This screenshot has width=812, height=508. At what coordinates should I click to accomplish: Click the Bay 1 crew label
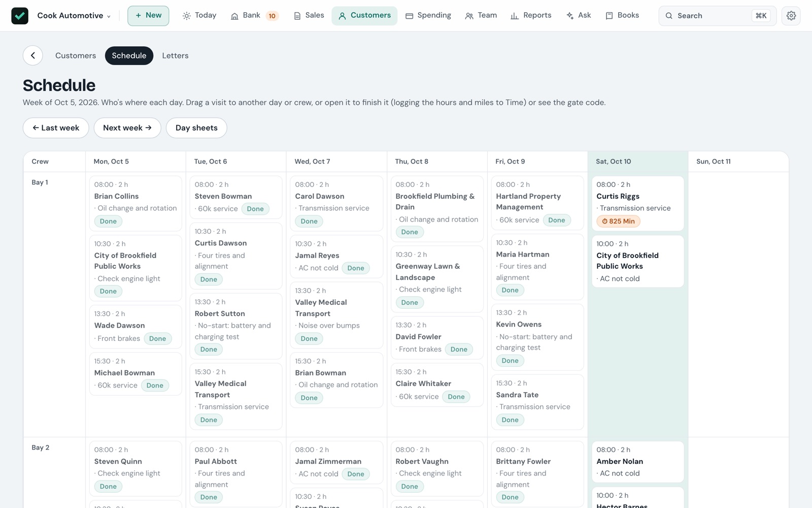point(40,182)
